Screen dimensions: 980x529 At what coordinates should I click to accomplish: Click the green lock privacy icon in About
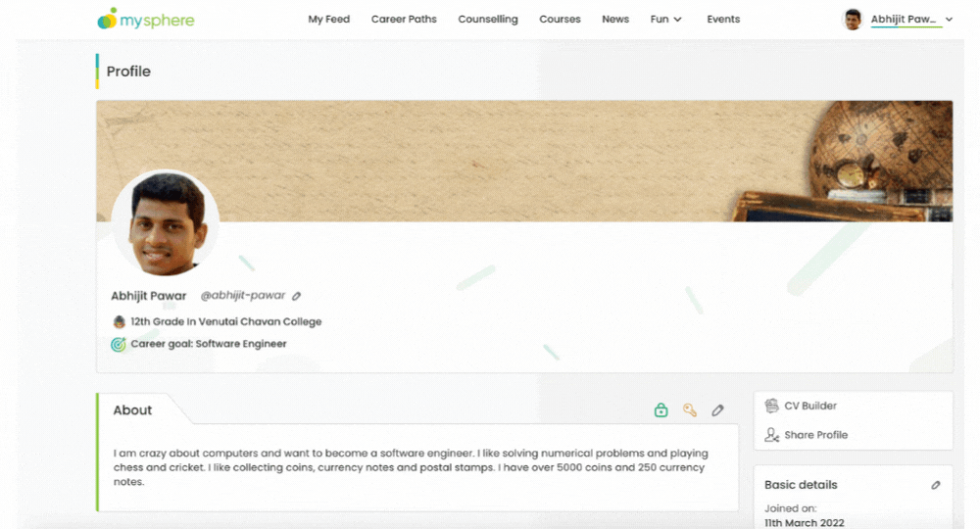tap(661, 410)
